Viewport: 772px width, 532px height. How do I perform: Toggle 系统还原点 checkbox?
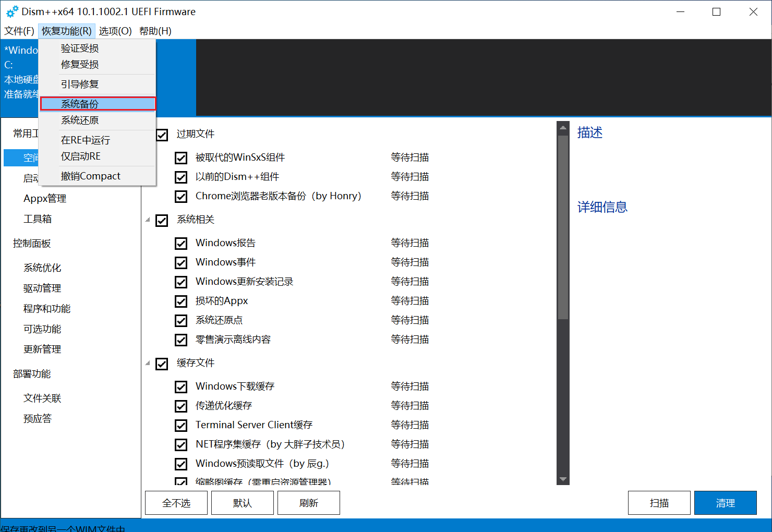click(181, 321)
